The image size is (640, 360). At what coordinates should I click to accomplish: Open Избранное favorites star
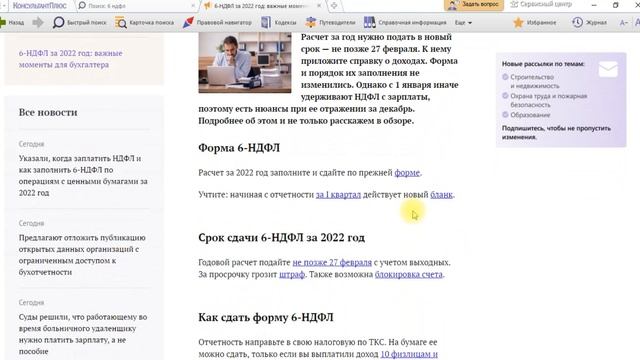pos(534,22)
